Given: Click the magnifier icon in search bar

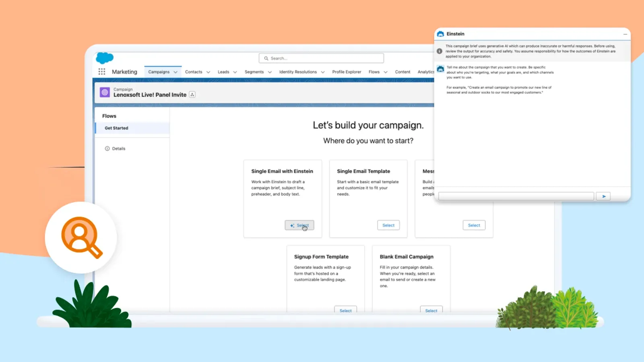Looking at the screenshot, I should pos(266,58).
